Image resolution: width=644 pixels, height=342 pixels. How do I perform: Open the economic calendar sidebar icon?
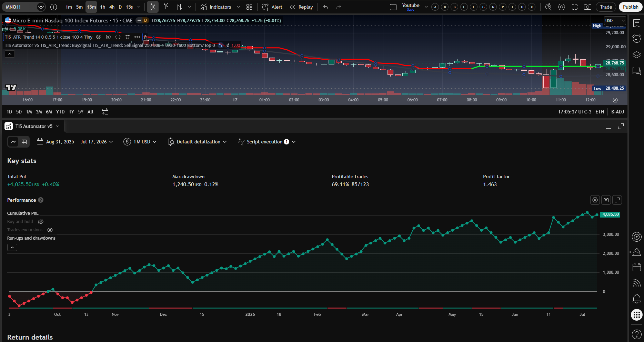point(636,267)
